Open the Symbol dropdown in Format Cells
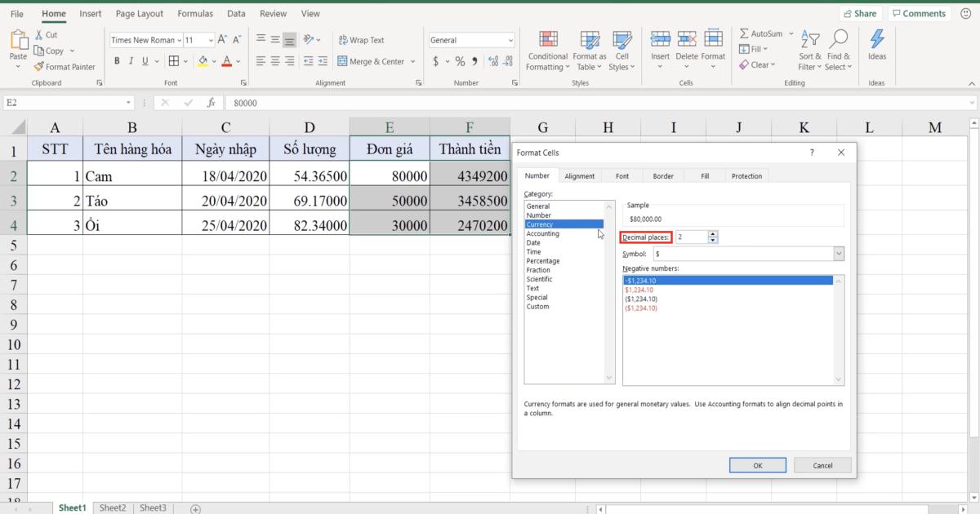 (836, 253)
